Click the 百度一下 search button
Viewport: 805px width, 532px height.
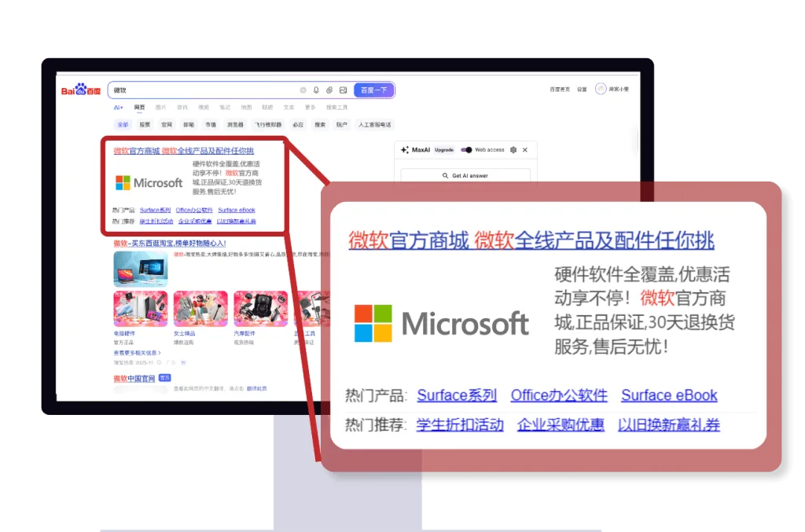374,90
